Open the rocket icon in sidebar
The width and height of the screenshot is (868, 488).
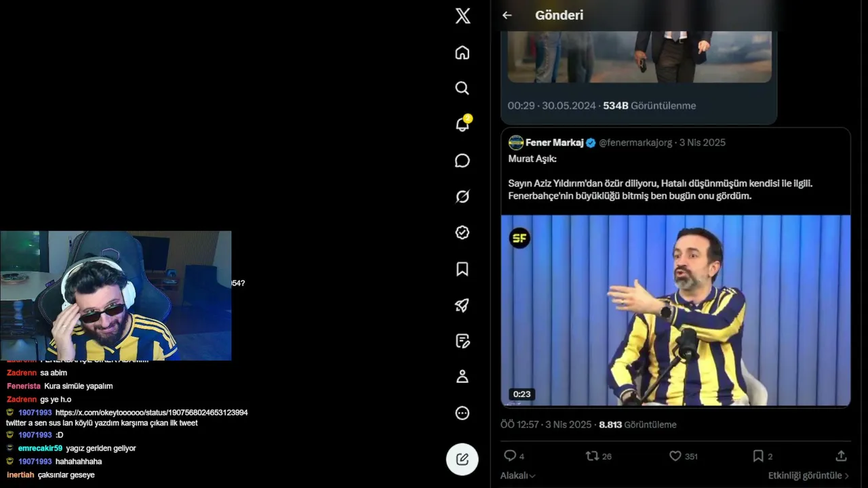(x=462, y=305)
